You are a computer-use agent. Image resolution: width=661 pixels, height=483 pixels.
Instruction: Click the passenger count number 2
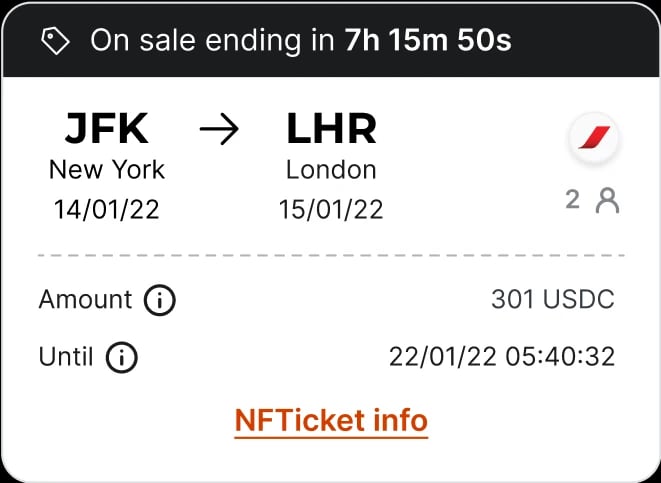[x=572, y=199]
